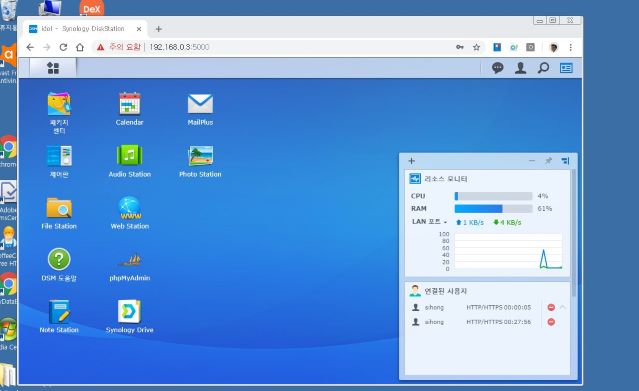Image resolution: width=639 pixels, height=391 pixels.
Task: Launch Note Station
Action: point(59,316)
